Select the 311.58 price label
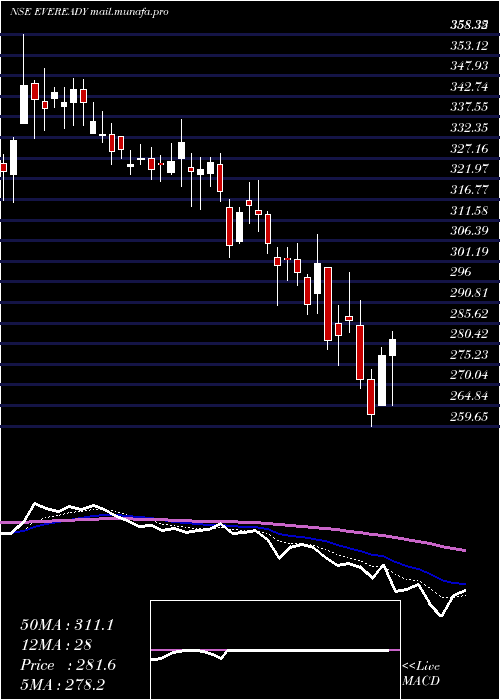 [468, 210]
